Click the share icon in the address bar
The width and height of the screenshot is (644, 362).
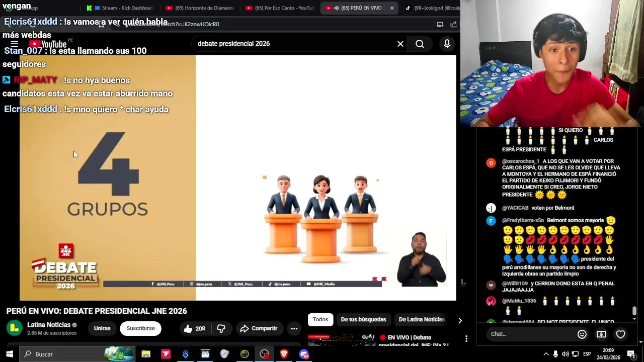click(x=453, y=24)
